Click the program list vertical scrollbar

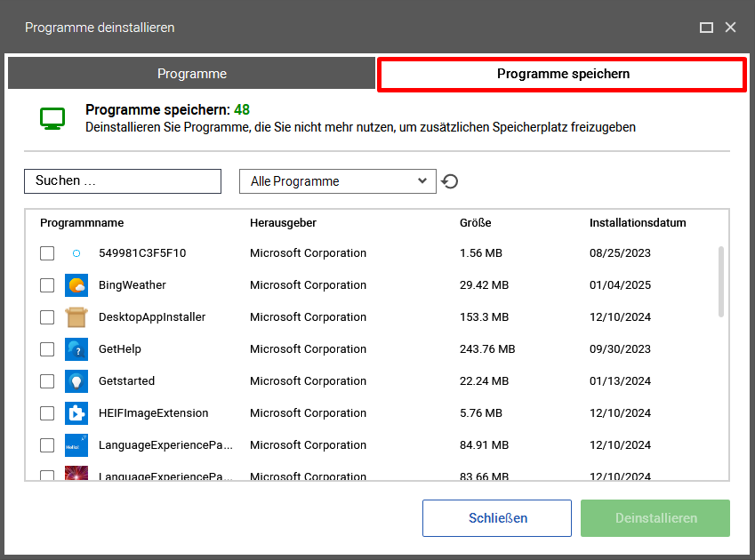tap(721, 282)
